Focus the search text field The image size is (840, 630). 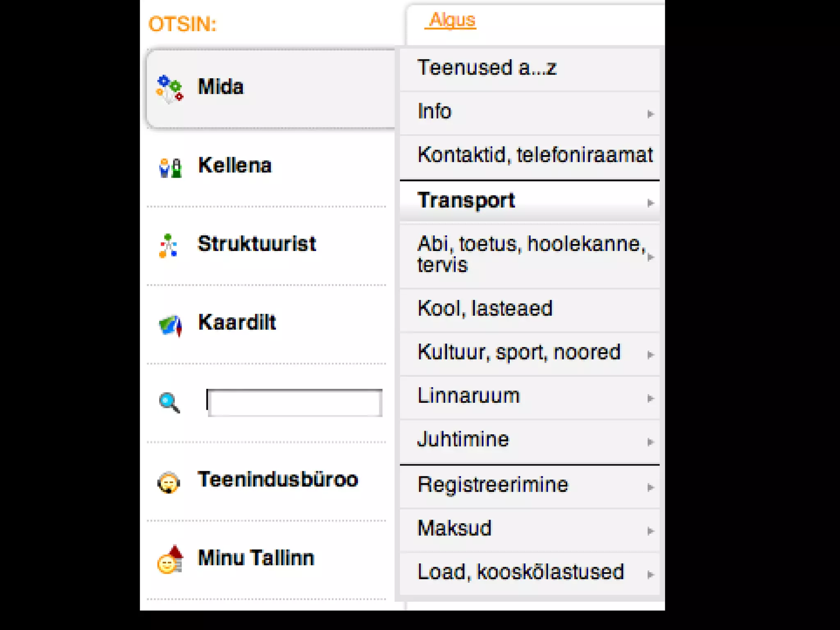tap(294, 403)
